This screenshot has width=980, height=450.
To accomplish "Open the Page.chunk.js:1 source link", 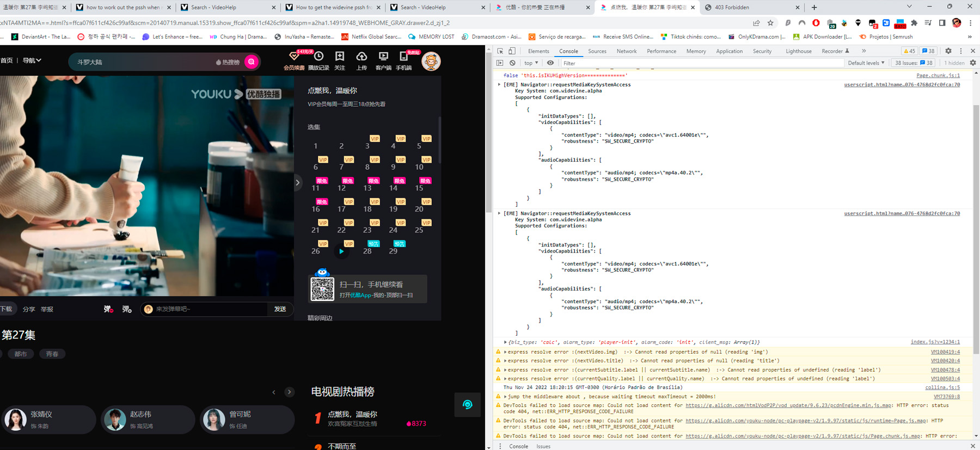I will 938,76.
